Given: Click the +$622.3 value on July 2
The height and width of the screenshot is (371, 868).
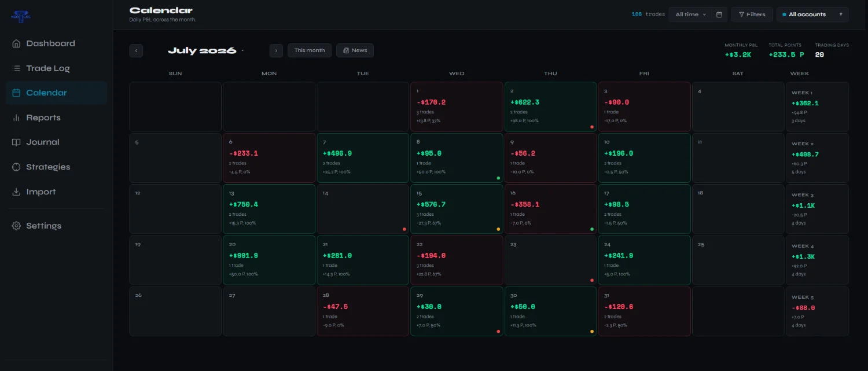Looking at the screenshot, I should (x=525, y=102).
